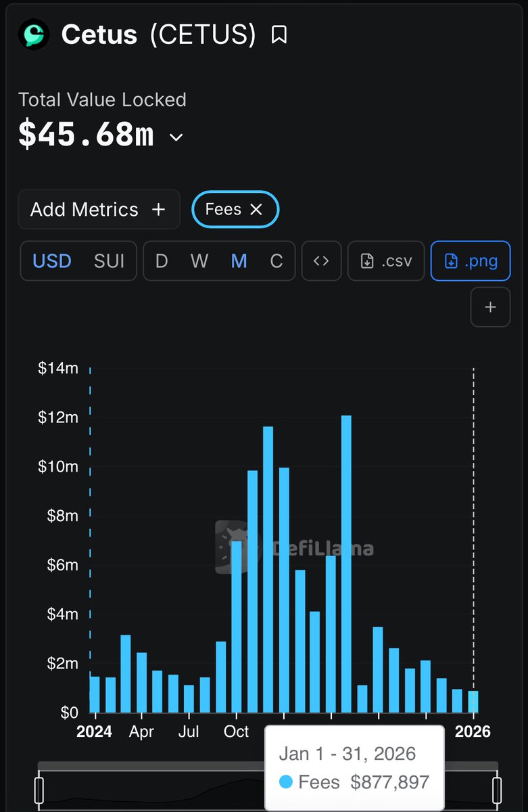This screenshot has height=812, width=528.
Task: Click the Total Value Locked label
Action: pyautogui.click(x=102, y=99)
